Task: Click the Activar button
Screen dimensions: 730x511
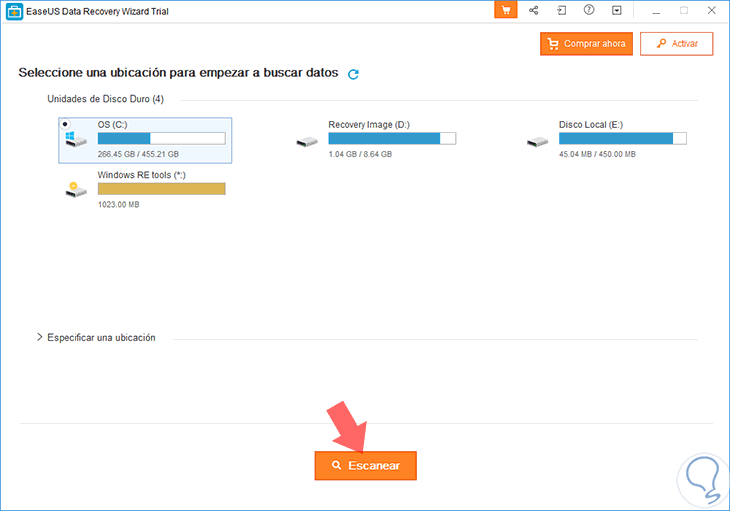Action: point(676,44)
